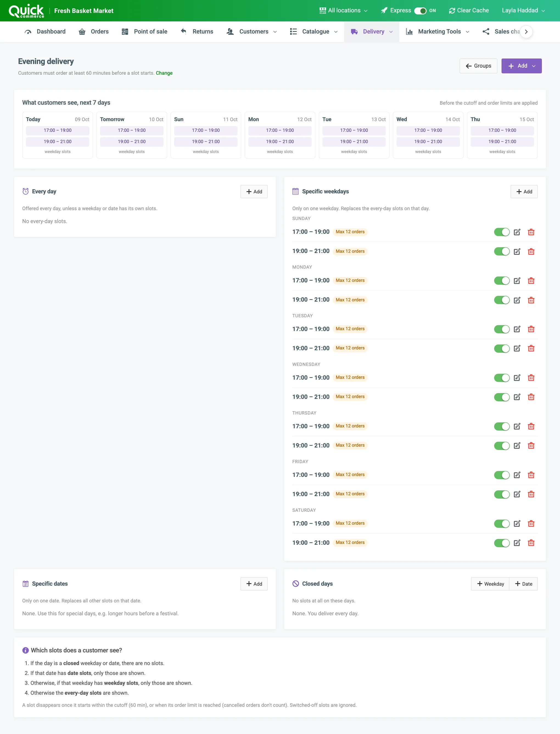Edit the Thursday 17:00 – 19:00 slot
Image resolution: width=560 pixels, height=734 pixels.
click(517, 427)
